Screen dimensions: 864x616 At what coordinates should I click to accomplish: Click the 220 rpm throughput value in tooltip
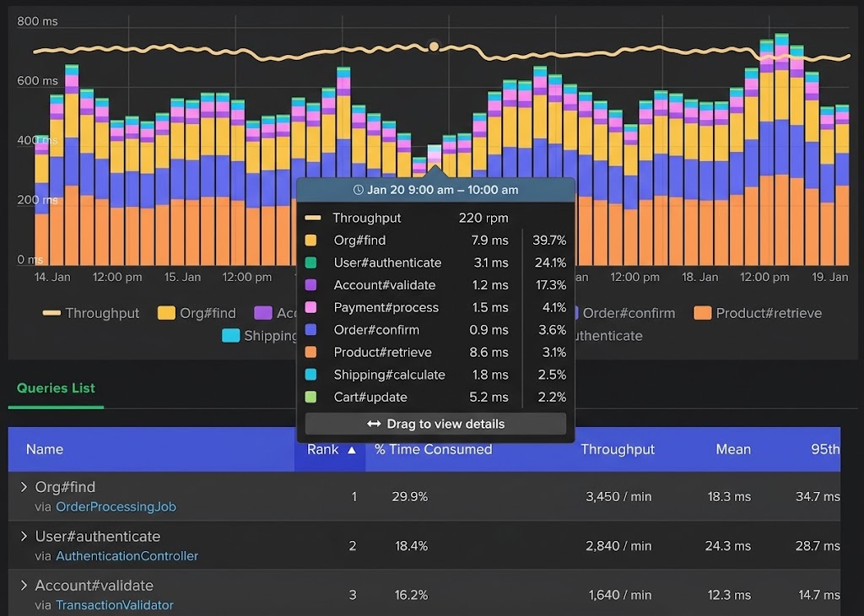[x=483, y=218]
